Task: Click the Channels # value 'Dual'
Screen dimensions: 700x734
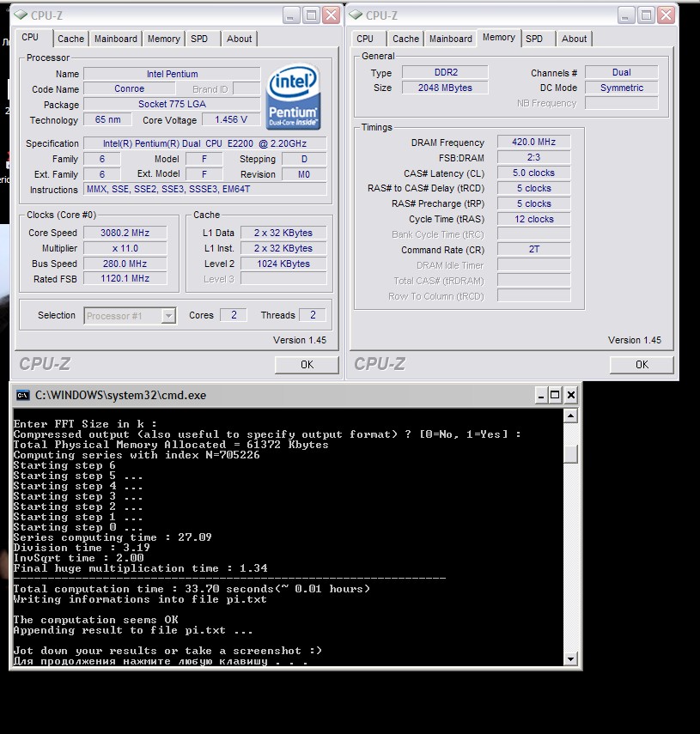Action: tap(621, 73)
